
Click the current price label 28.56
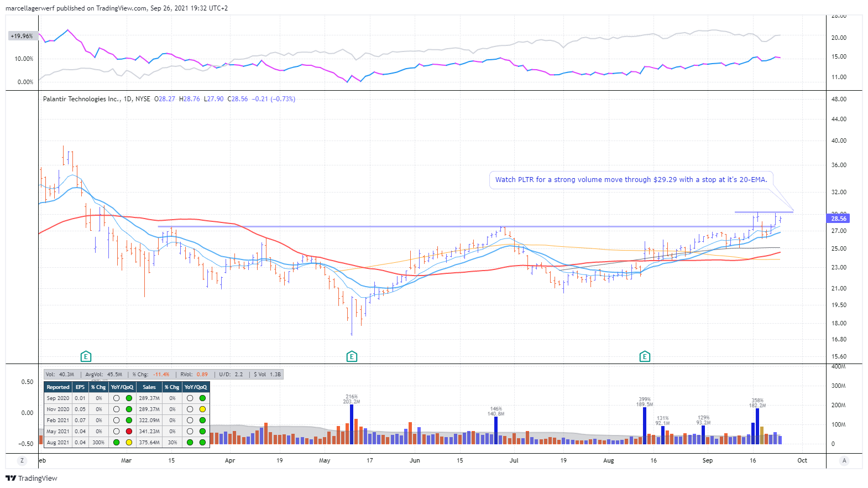[x=839, y=219]
